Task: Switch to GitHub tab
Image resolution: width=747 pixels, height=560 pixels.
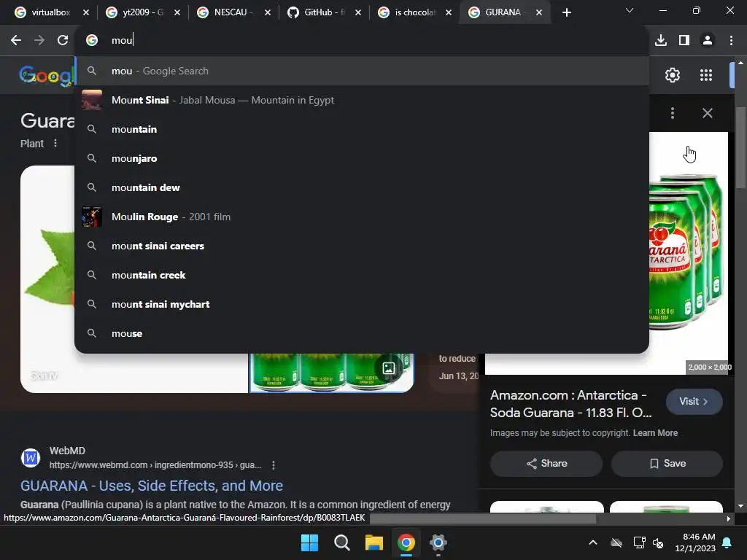Action: [x=324, y=12]
